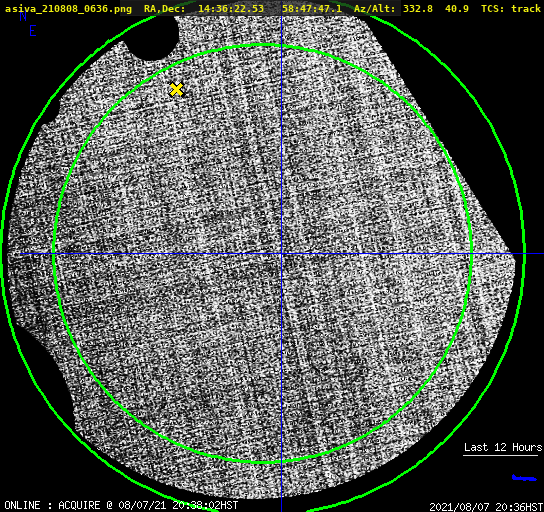Select the asiva_210808_0636.png filename text

pos(68,8)
